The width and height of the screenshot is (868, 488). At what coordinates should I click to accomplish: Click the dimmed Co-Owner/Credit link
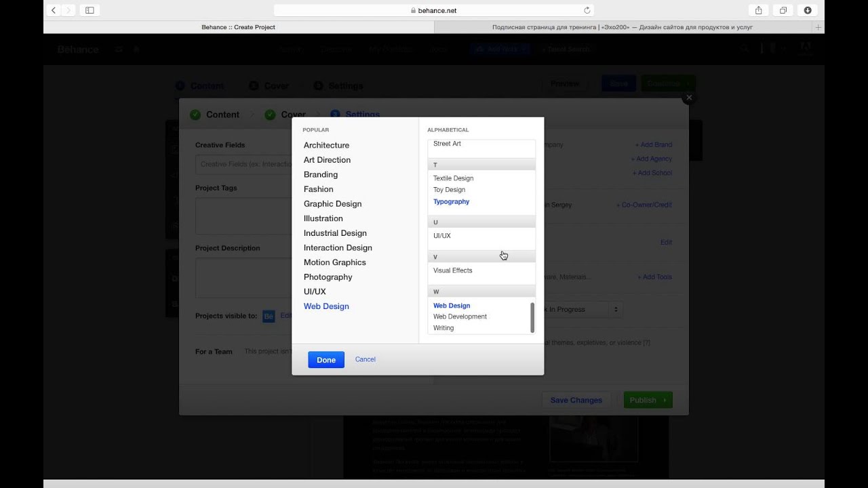point(644,205)
